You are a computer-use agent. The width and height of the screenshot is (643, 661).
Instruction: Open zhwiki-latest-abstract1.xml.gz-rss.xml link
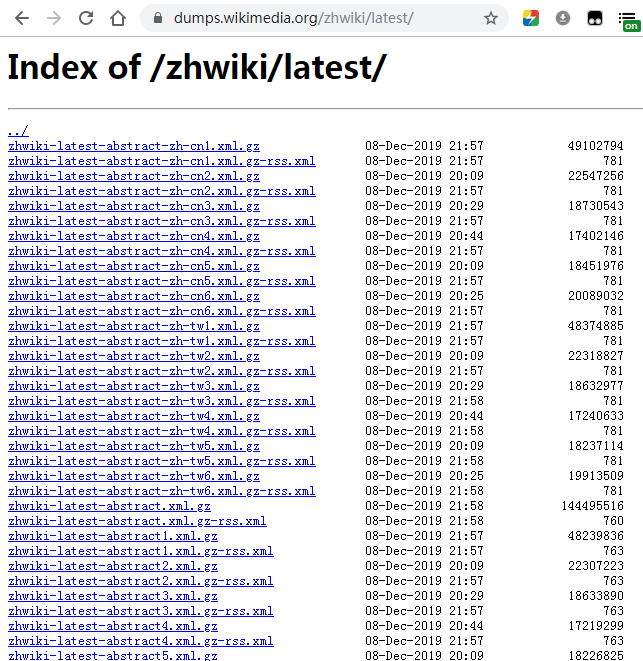coord(141,551)
